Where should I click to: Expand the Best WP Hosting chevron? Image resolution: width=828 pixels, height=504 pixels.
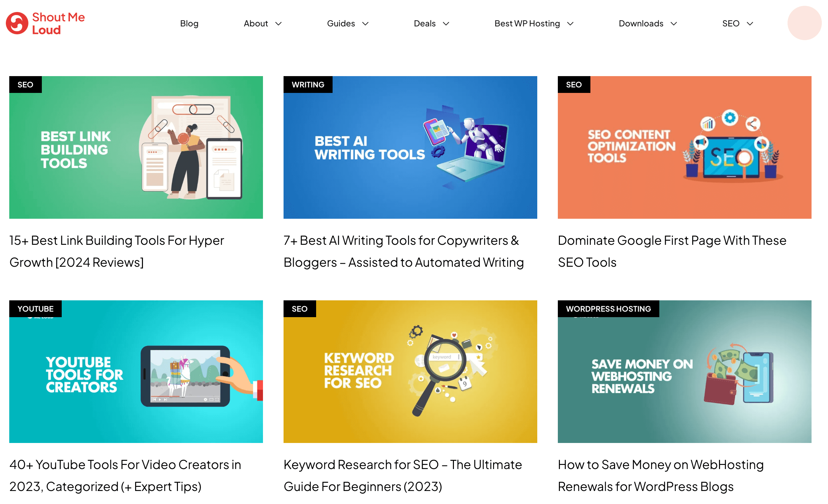[x=570, y=24]
